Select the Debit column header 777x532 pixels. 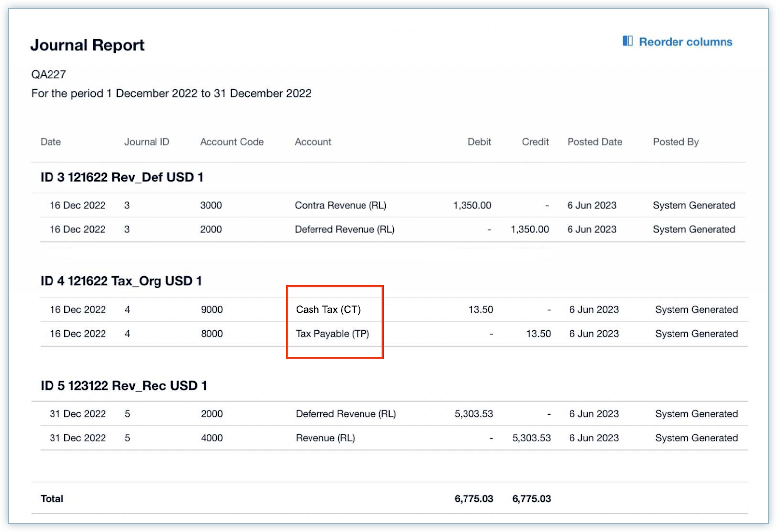point(479,142)
